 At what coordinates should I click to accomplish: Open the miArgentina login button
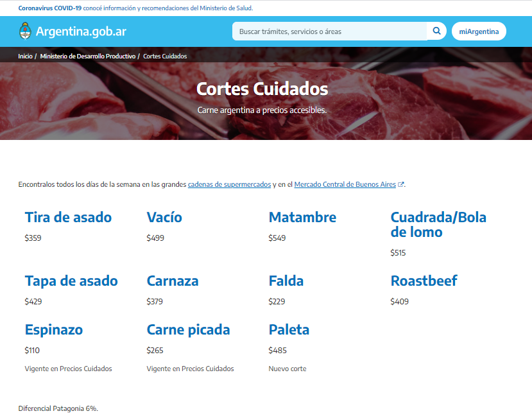479,31
